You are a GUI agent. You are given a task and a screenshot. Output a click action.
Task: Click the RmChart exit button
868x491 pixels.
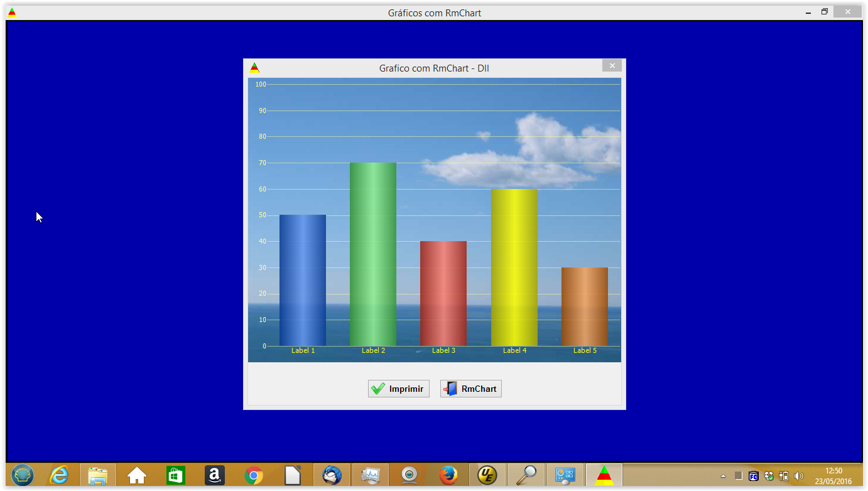(471, 389)
